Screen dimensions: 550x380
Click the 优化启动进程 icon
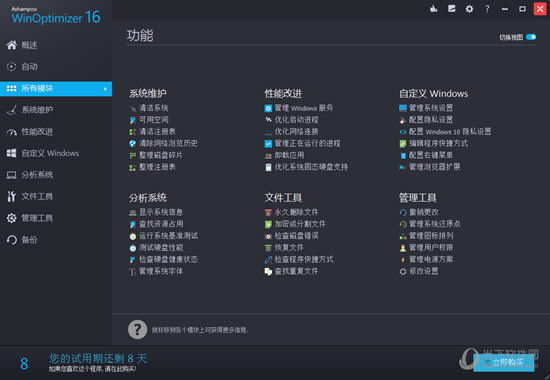268,120
